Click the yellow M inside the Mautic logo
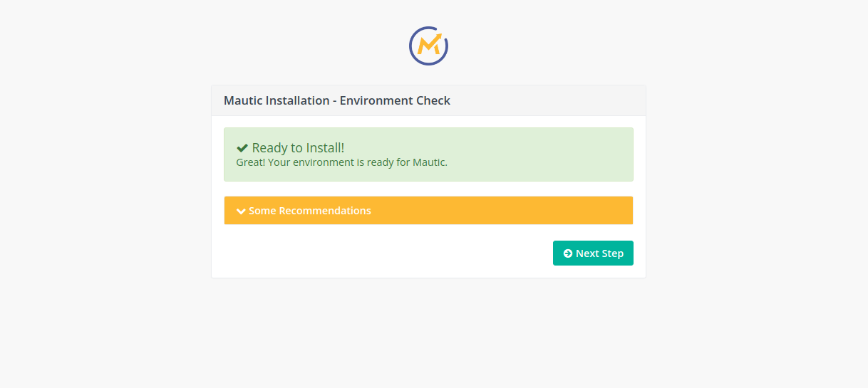868x388 pixels. tap(428, 48)
